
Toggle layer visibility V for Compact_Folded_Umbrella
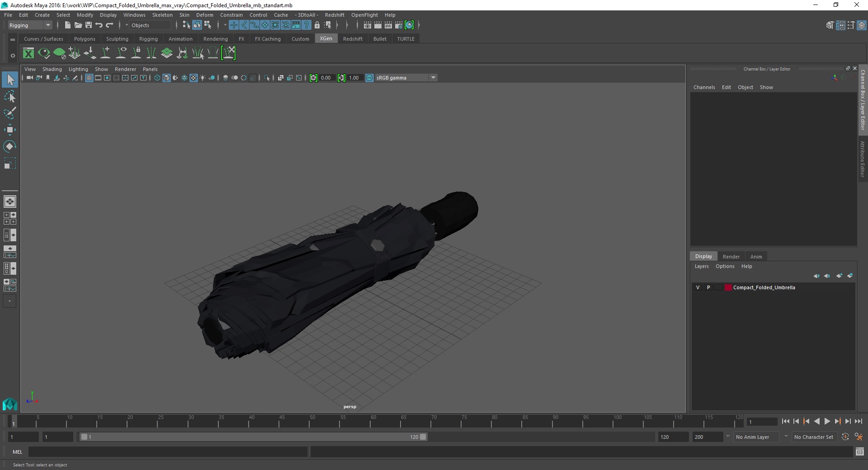[698, 287]
